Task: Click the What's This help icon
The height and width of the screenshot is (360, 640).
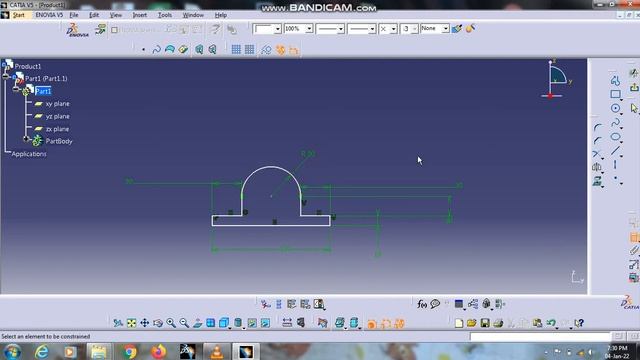Action: 579,323
